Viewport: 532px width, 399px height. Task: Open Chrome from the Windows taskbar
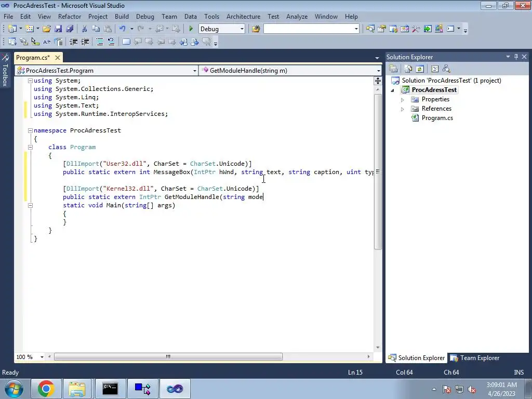click(46, 389)
